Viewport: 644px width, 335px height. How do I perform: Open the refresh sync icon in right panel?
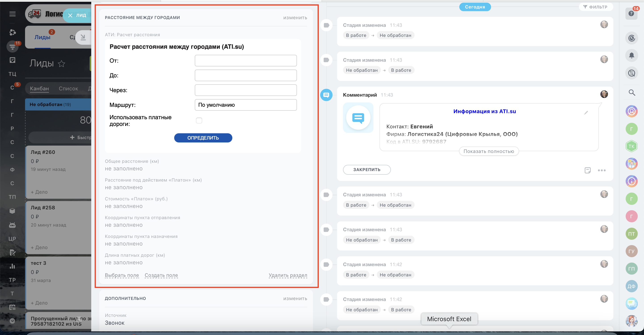point(631,38)
